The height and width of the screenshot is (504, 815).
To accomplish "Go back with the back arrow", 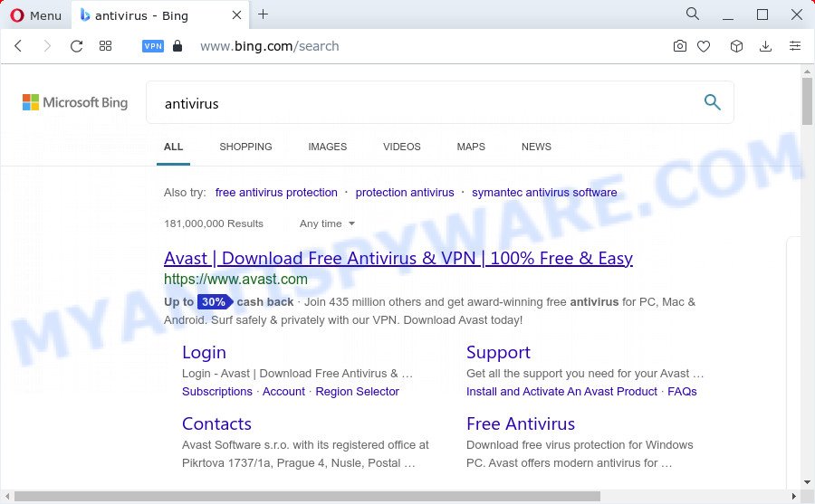I will coord(18,46).
